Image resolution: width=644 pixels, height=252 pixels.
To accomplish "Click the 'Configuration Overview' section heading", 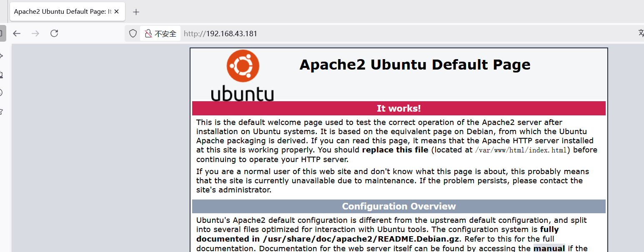I will coord(398,206).
